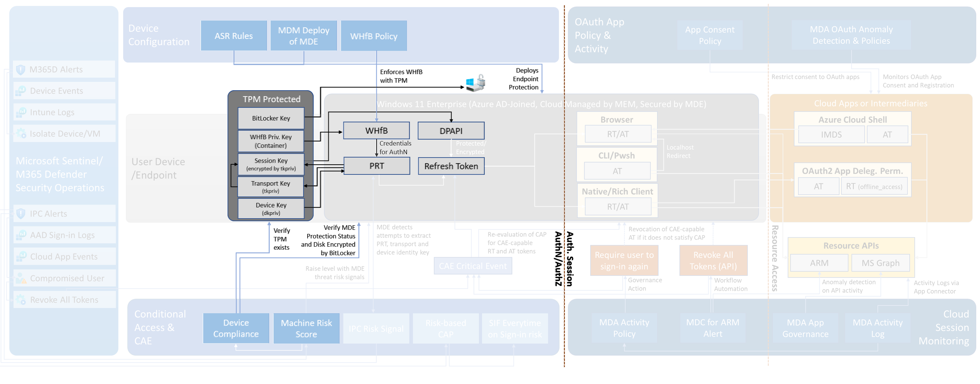Click the Isolate Device/VM gear icon

(x=21, y=134)
